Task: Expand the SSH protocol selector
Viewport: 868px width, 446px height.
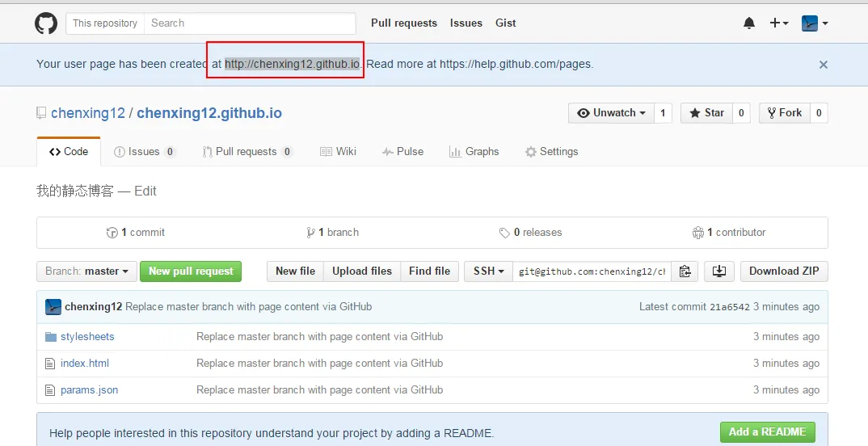Action: [488, 271]
